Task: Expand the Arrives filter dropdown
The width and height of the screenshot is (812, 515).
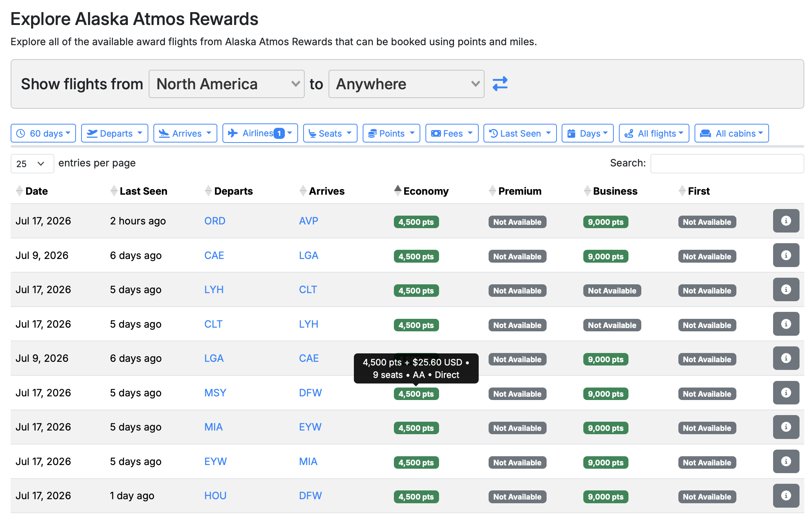Action: tap(185, 133)
